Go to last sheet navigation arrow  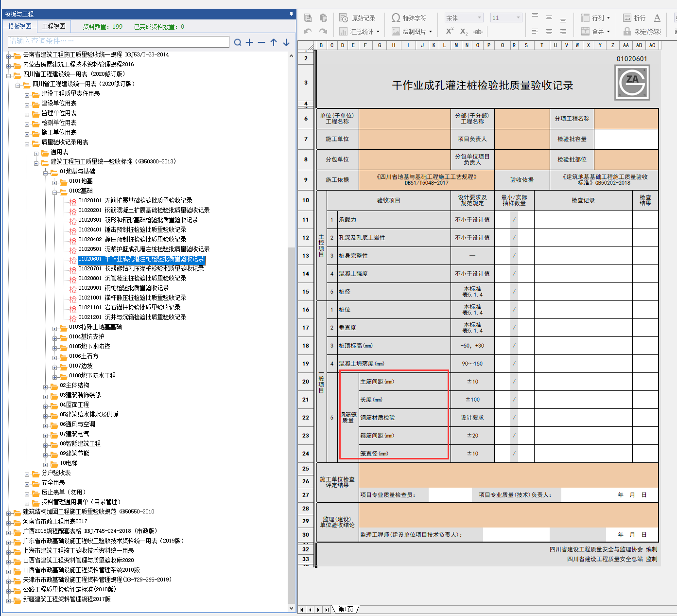(x=327, y=610)
